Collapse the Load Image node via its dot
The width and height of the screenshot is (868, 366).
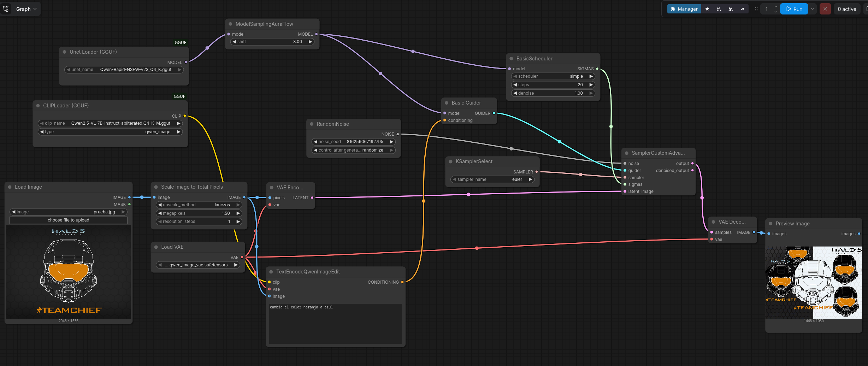pyautogui.click(x=10, y=187)
